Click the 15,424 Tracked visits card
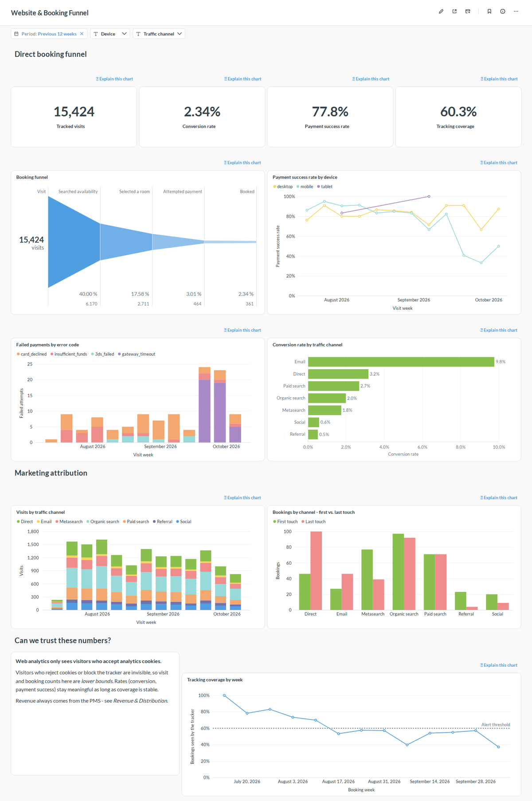The height and width of the screenshot is (801, 532). coord(74,117)
